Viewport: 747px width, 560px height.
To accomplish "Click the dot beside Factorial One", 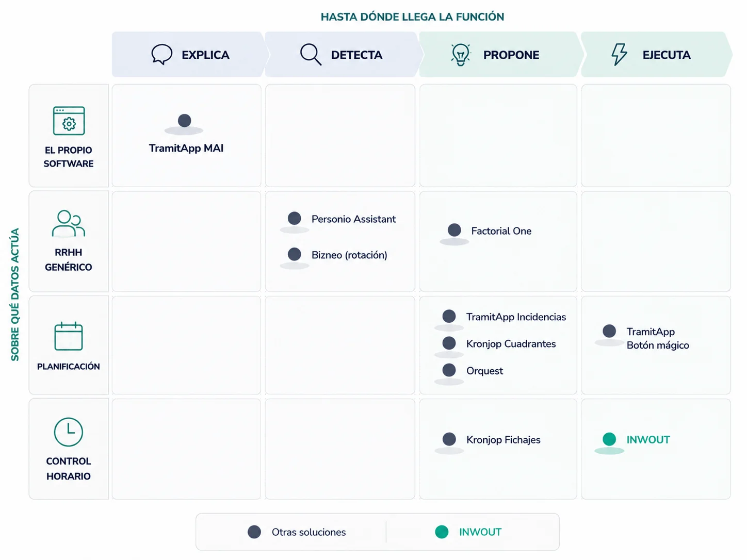I will (454, 230).
